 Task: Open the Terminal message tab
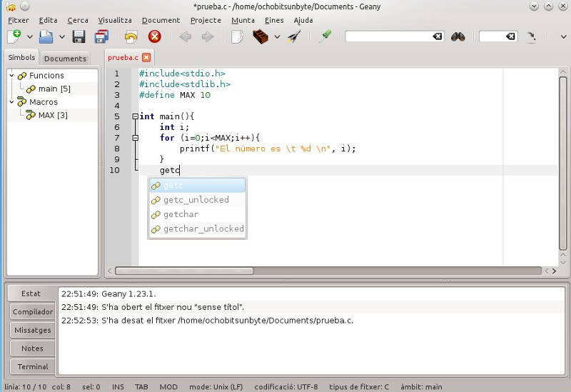(x=33, y=366)
